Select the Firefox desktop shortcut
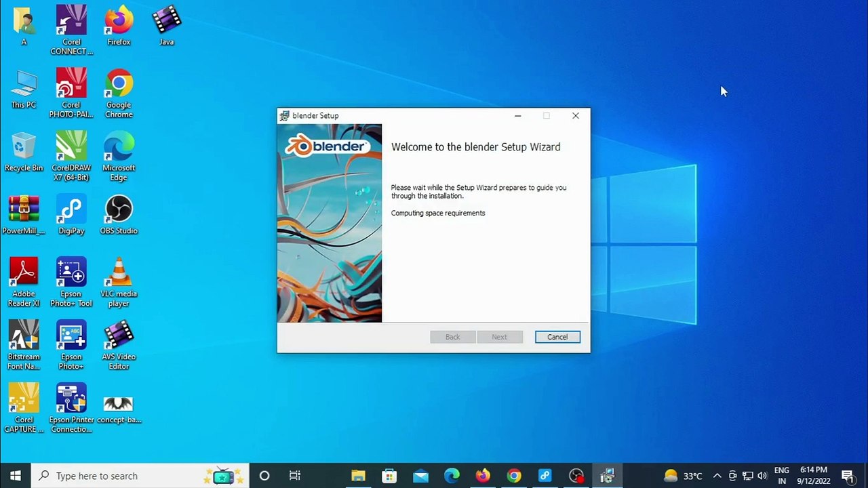Image resolution: width=868 pixels, height=488 pixels. pos(119,26)
